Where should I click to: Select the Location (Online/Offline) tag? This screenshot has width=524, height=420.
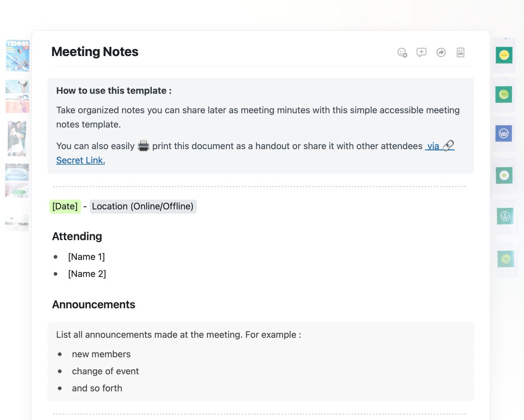point(143,207)
